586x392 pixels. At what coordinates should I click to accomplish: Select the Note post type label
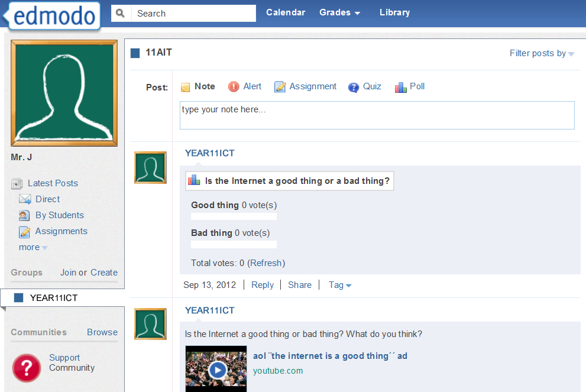pos(205,86)
